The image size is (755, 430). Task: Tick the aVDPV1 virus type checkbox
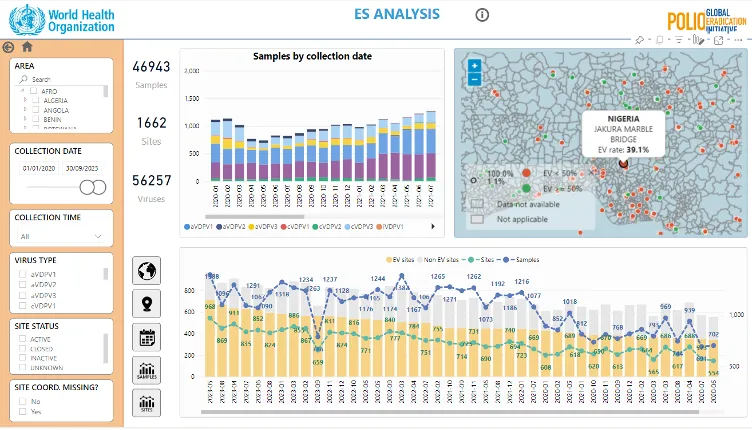[x=22, y=274]
